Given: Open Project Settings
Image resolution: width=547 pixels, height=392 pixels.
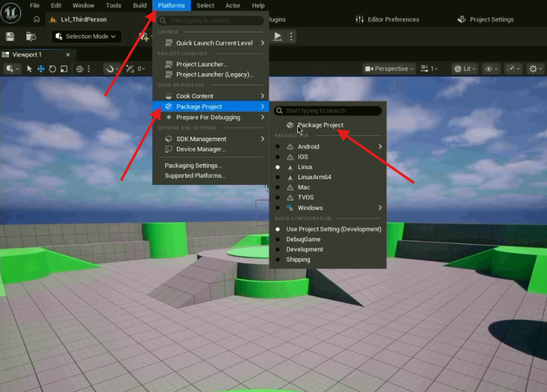Looking at the screenshot, I should (x=486, y=19).
